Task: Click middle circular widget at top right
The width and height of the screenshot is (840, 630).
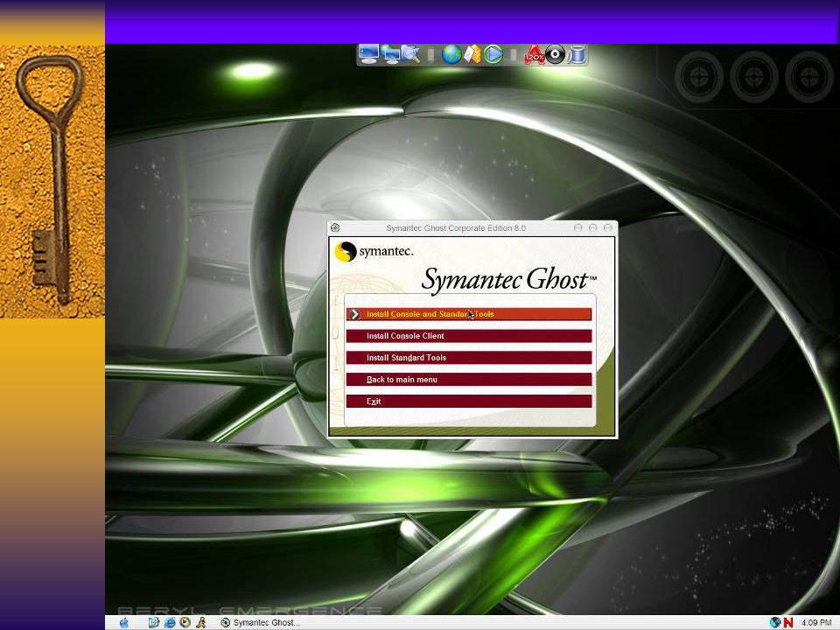Action: coord(753,77)
